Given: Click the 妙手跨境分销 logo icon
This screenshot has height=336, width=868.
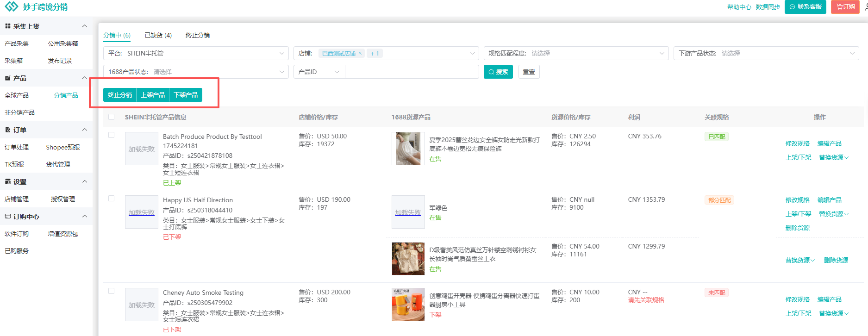Looking at the screenshot, I should (x=11, y=6).
